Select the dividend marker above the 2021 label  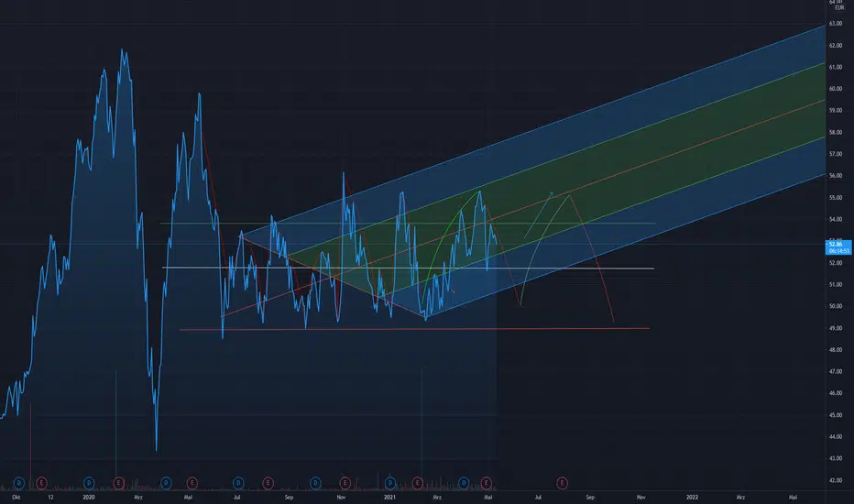pyautogui.click(x=390, y=483)
